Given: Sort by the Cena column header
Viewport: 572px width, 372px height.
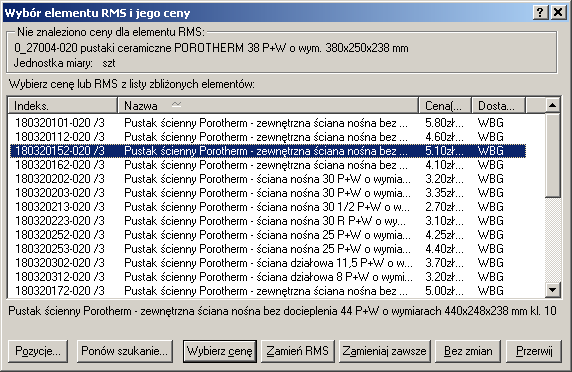Looking at the screenshot, I should click(445, 106).
